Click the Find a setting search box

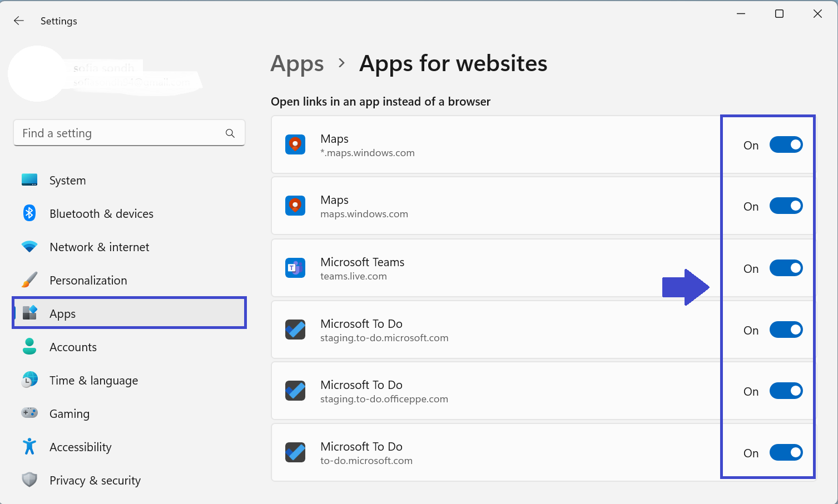coord(120,133)
